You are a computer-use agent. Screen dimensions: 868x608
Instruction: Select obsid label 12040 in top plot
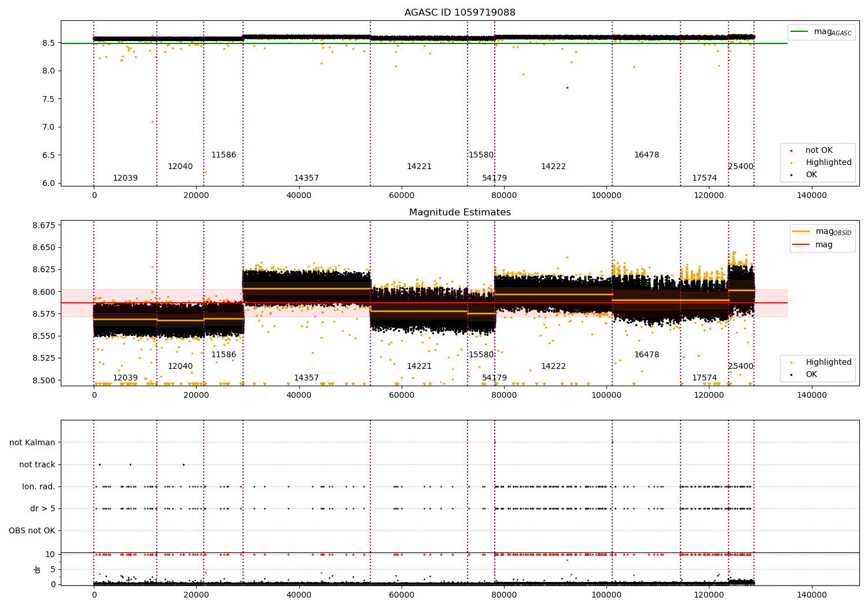[180, 167]
